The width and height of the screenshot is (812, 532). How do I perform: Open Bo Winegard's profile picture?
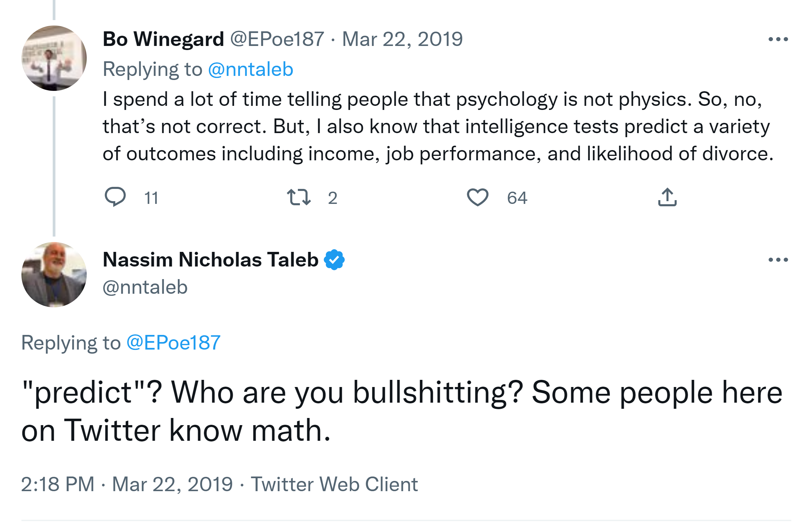[54, 58]
